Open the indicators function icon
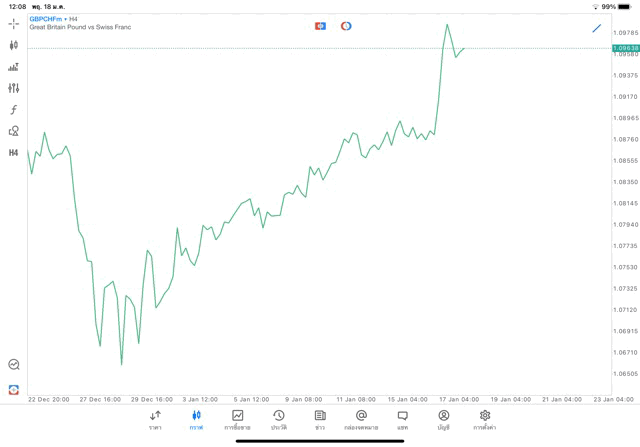The width and height of the screenshot is (640, 447). tap(14, 110)
